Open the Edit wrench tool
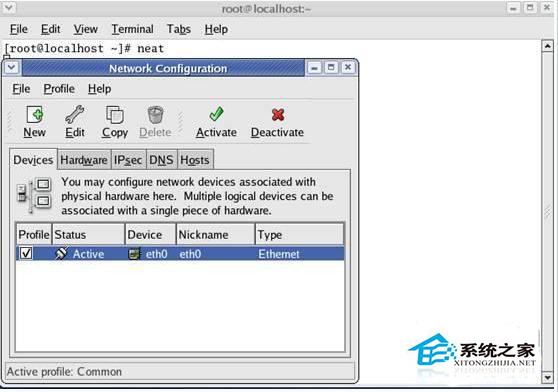Viewport: 558px width, 392px height. pyautogui.click(x=75, y=115)
